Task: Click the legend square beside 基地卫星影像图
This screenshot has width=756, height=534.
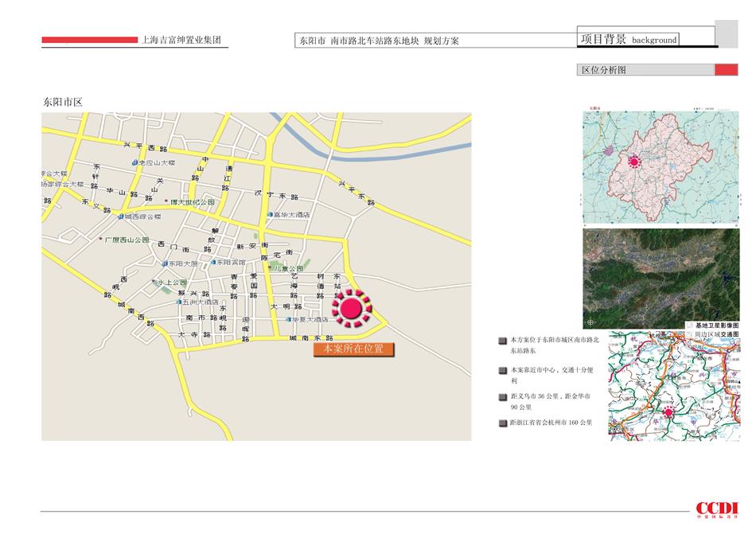Action: (689, 325)
